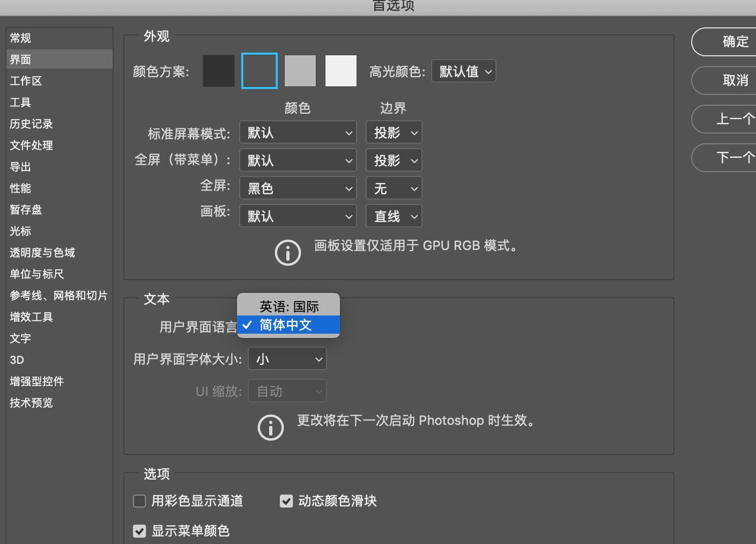Click the info icon near the restart Photoshop notice
756x544 pixels.
coord(270,427)
